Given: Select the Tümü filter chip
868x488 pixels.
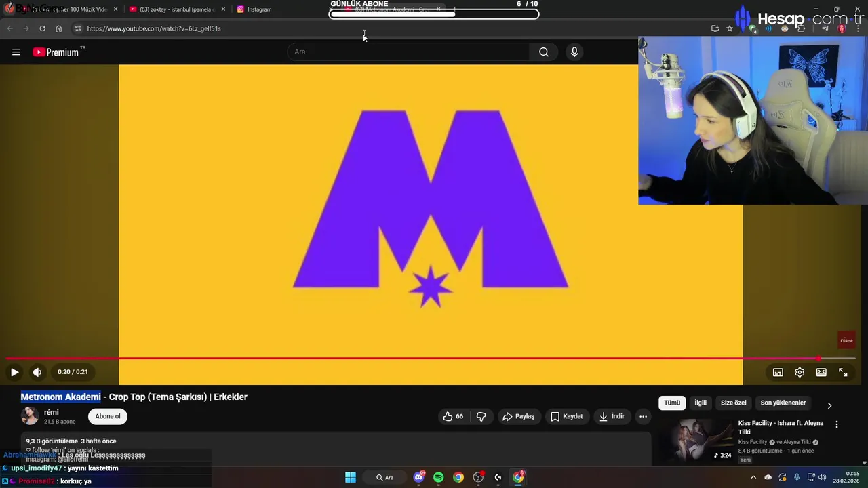Looking at the screenshot, I should (x=672, y=403).
